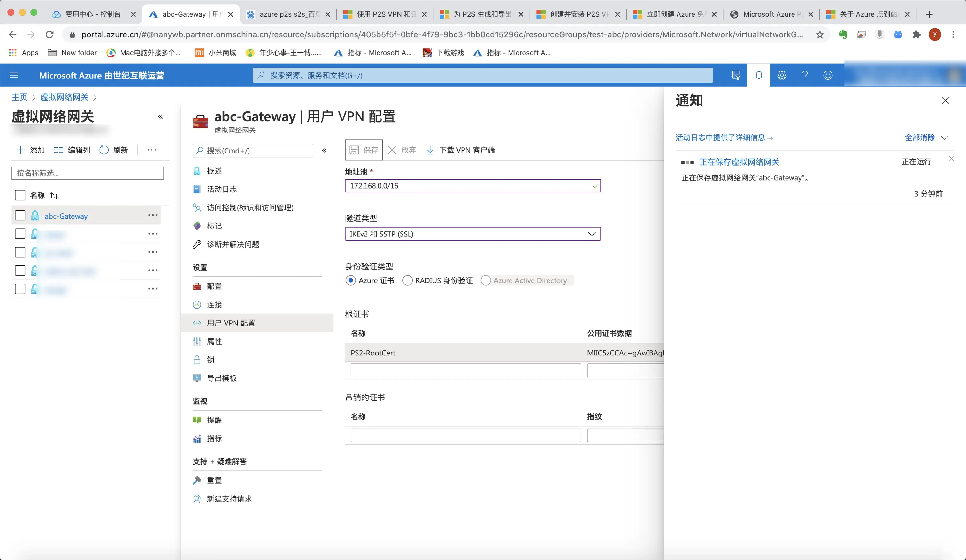Screen dimensions: 966x560
Task: Click activity log details link
Action: 724,138
